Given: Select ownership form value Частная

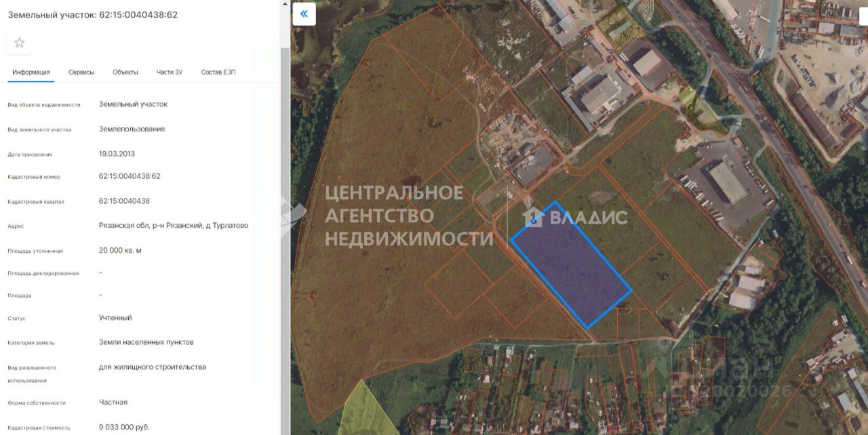Looking at the screenshot, I should [113, 402].
